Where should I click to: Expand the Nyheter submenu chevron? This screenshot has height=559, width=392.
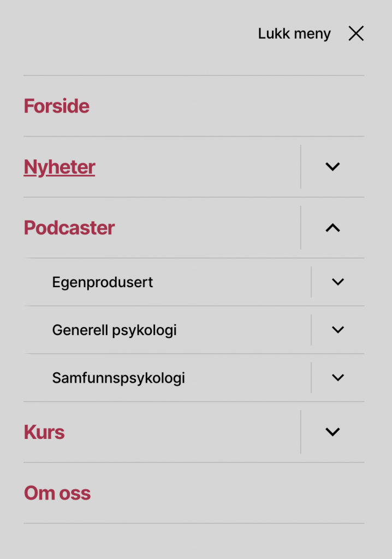point(332,166)
